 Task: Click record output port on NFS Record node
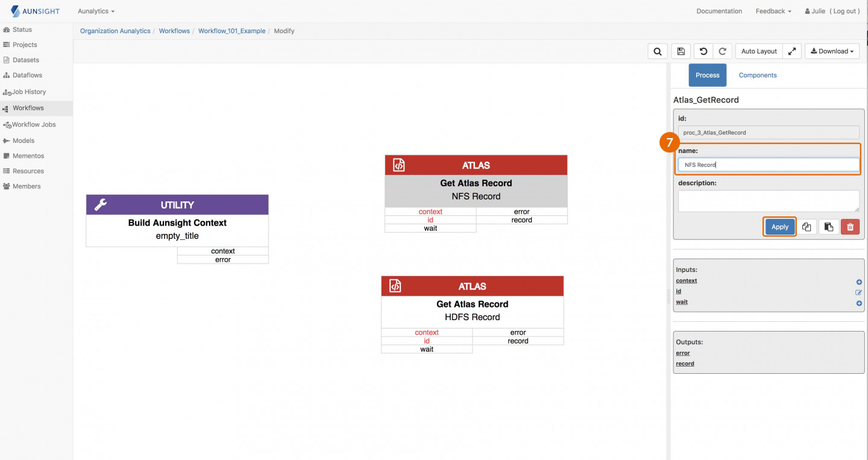point(522,220)
